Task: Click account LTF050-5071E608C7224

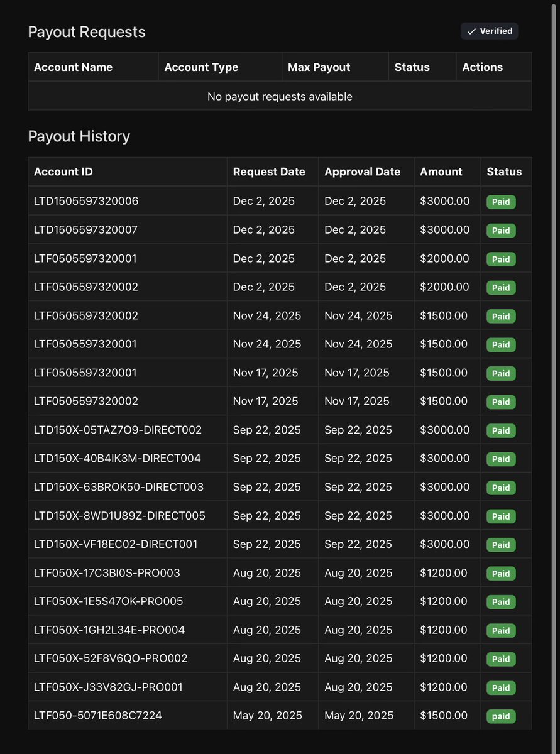Action: pyautogui.click(x=98, y=715)
